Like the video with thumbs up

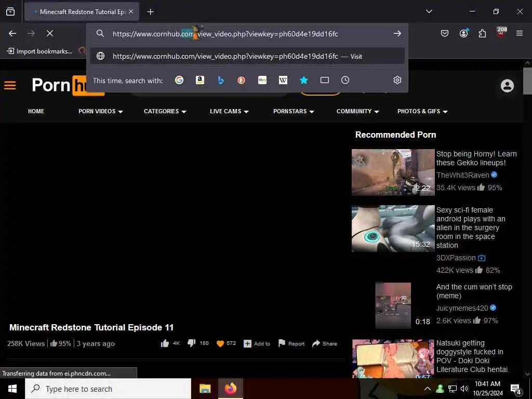tap(165, 343)
